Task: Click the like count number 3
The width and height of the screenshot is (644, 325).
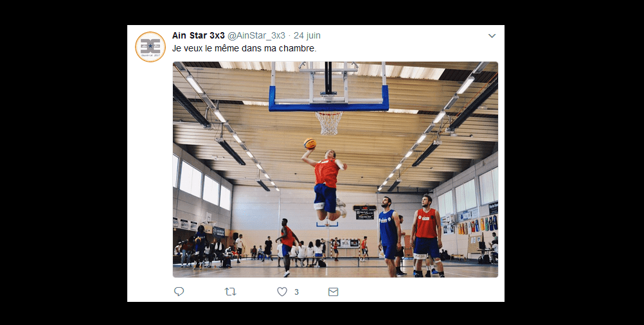Action: tap(296, 292)
